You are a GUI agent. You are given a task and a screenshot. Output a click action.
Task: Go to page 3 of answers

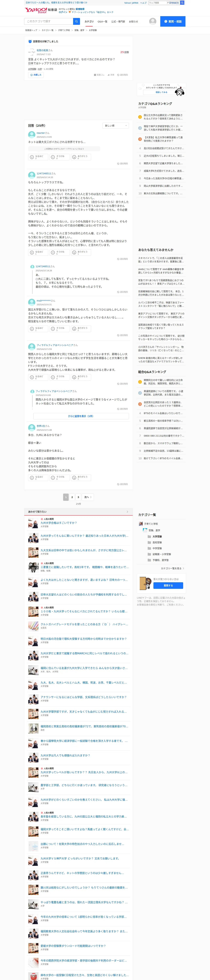pyautogui.click(x=78, y=497)
